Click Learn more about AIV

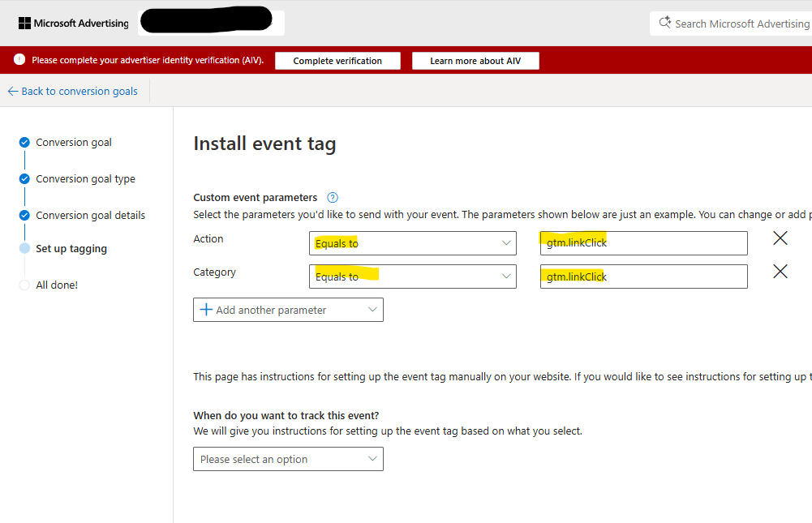coord(475,61)
